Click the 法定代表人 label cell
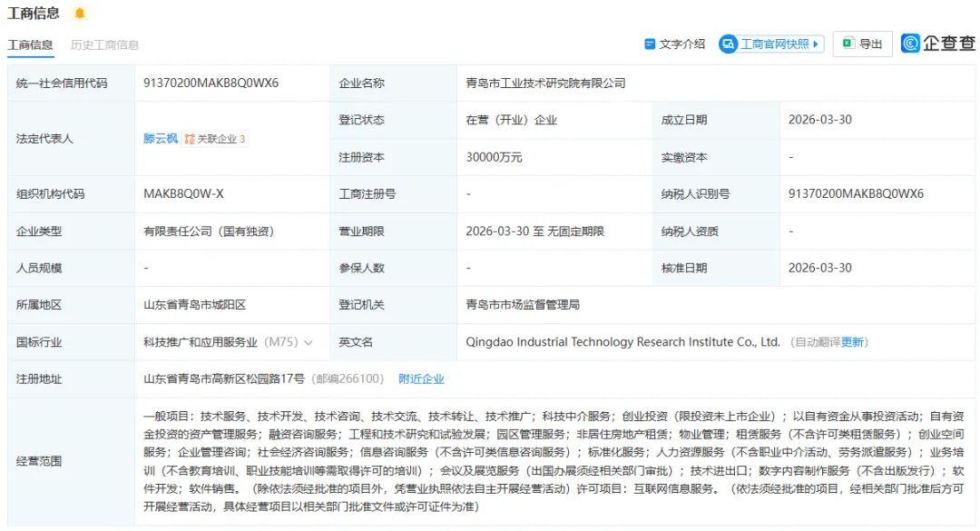This screenshot has width=980, height=531. (72, 139)
